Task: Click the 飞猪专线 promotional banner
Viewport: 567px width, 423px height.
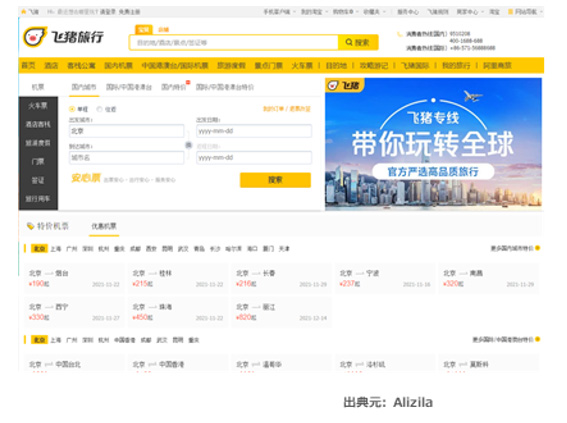Action: pyautogui.click(x=433, y=144)
